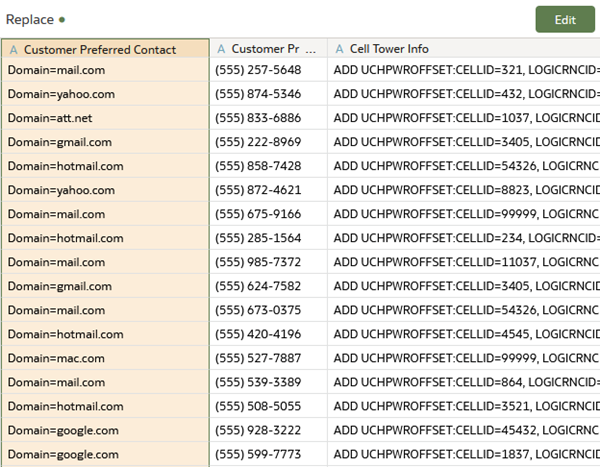Select phone cell (555) 928-3222
This screenshot has height=467, width=600.
pyautogui.click(x=269, y=430)
